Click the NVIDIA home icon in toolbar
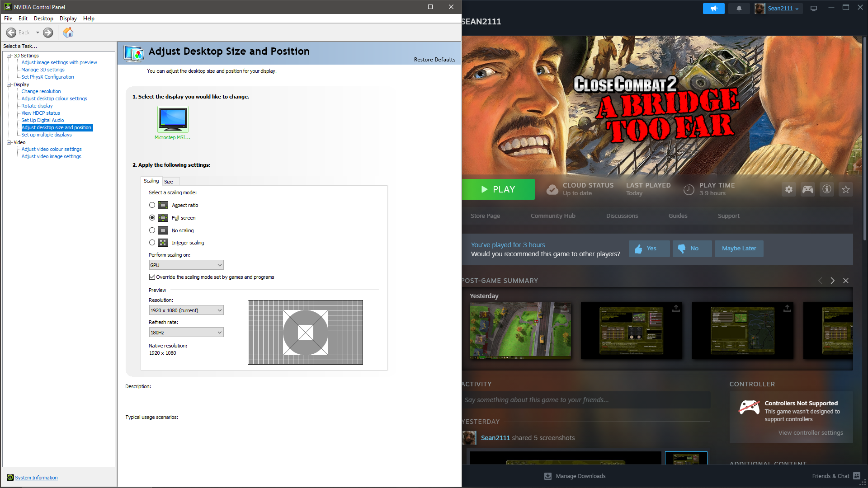This screenshot has height=488, width=868. (x=68, y=33)
